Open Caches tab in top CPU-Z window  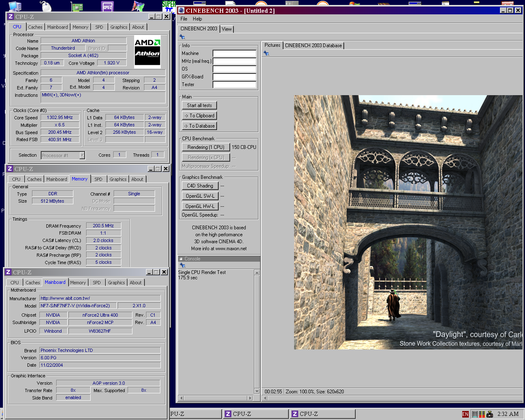click(35, 27)
